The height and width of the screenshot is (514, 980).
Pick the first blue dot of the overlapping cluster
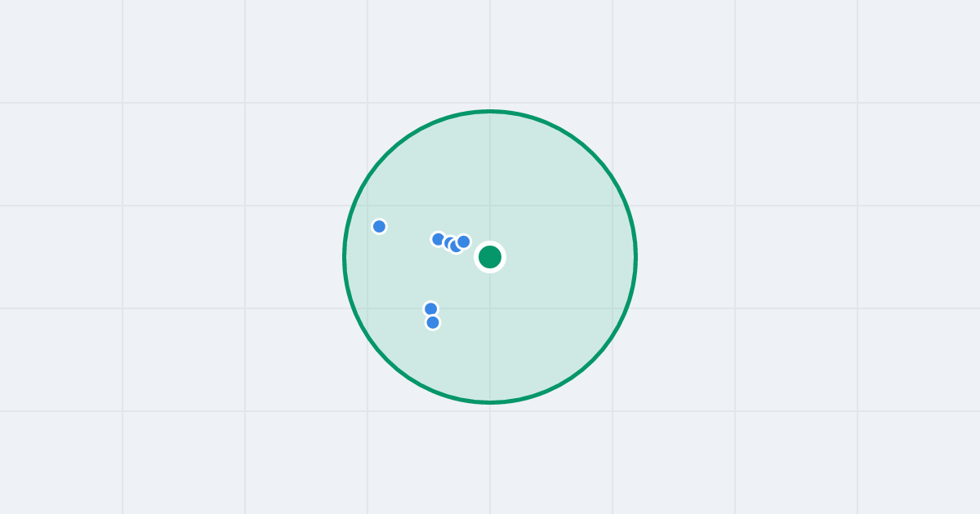tap(439, 239)
